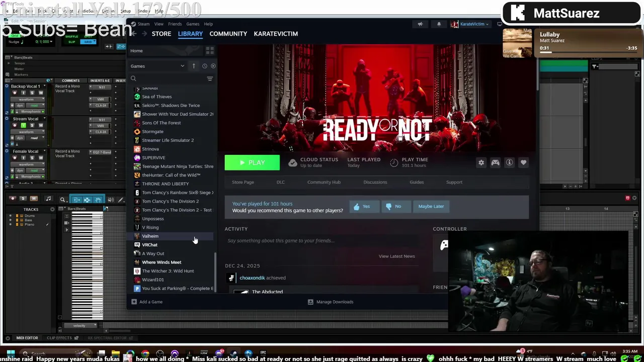Expand the Tempo ruler in Pro Tools
This screenshot has height=362, width=644.
9,63
